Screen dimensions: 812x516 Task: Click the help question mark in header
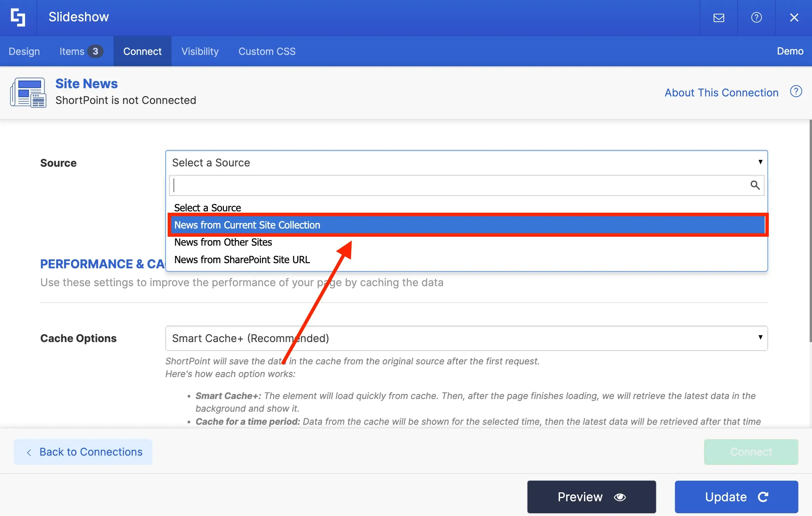(756, 17)
